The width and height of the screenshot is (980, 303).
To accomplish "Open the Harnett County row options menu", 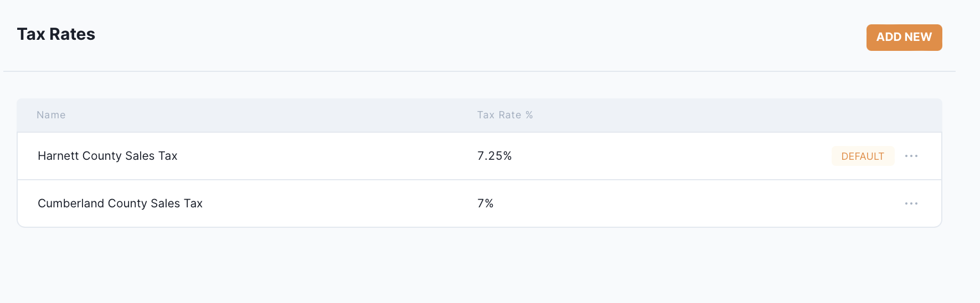I will pos(911,156).
